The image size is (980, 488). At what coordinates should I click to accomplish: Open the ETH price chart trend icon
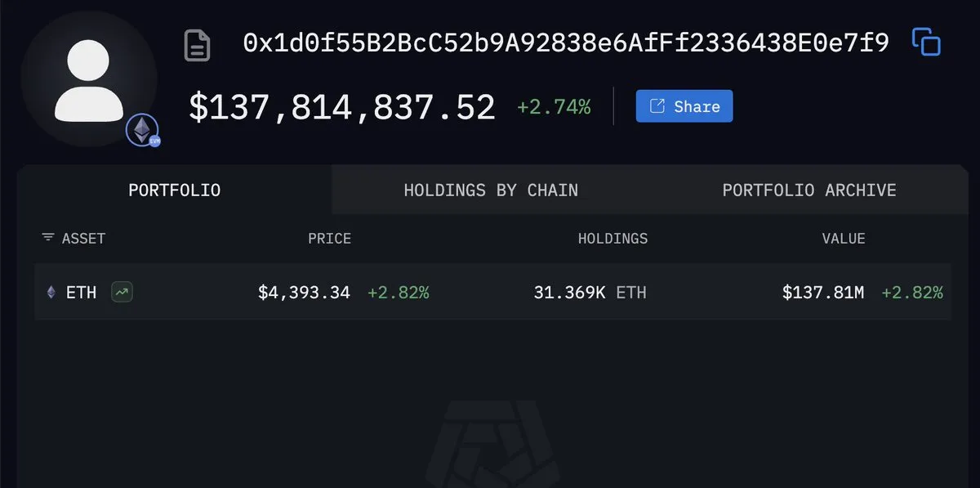click(122, 292)
